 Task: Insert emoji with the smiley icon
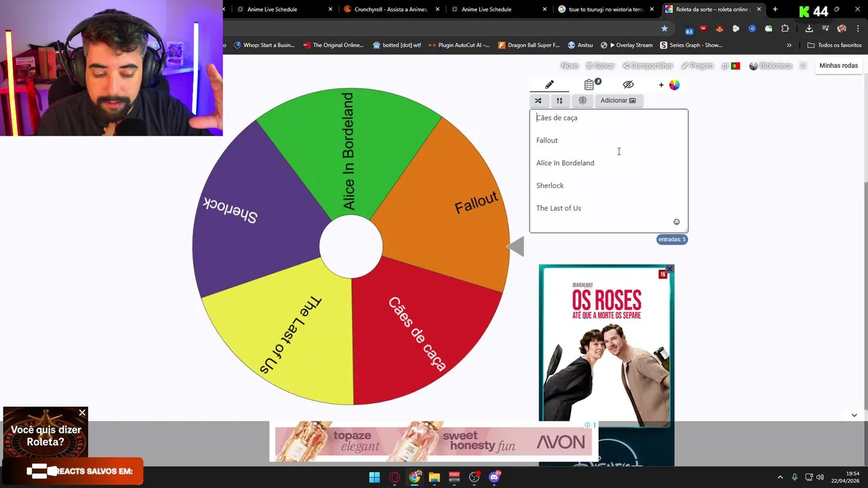pyautogui.click(x=676, y=222)
